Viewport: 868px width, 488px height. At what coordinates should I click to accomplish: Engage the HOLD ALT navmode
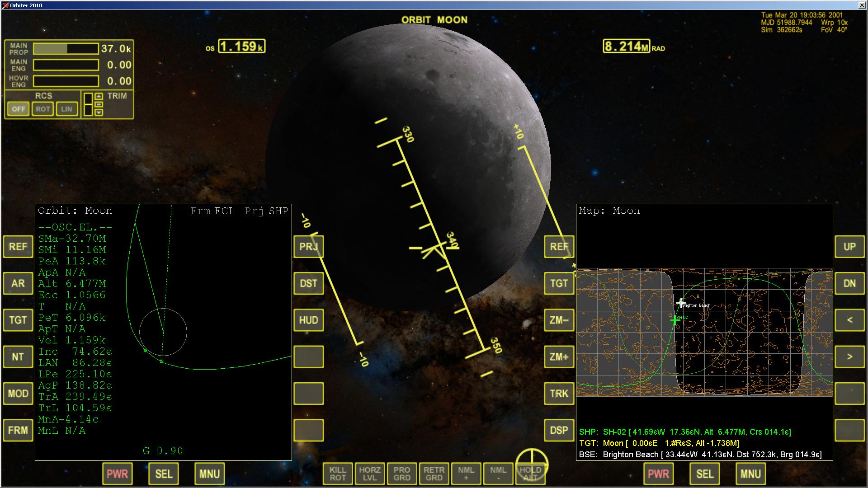[530, 474]
